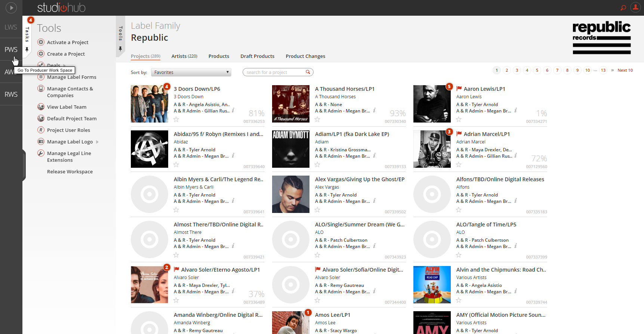
Task: Open the Adiam Dymott album thumbnail
Action: click(x=291, y=149)
